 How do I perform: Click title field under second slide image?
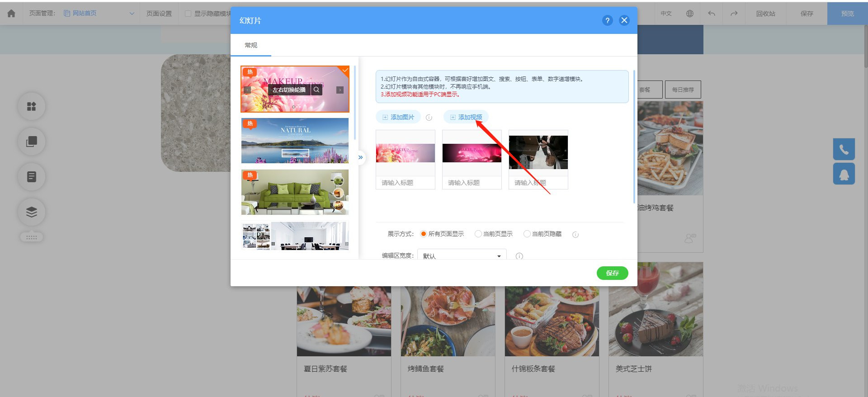[x=472, y=183]
